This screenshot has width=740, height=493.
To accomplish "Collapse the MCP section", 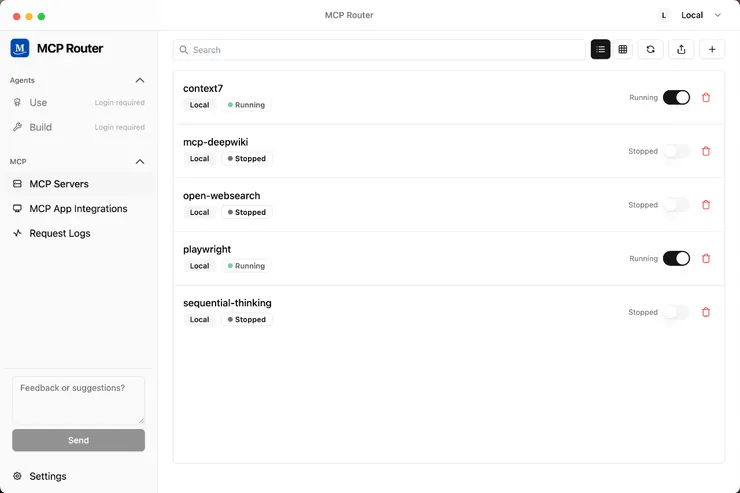I will click(x=140, y=161).
